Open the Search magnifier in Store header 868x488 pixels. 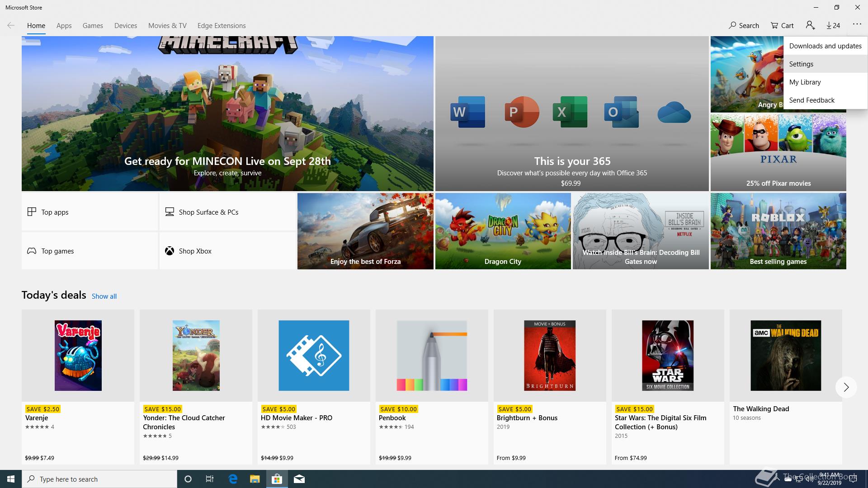744,25
